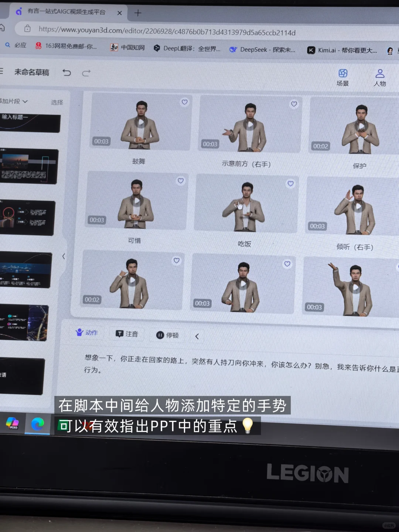
Task: Favorite the 吃饭 gesture with the heart
Action: click(x=290, y=183)
